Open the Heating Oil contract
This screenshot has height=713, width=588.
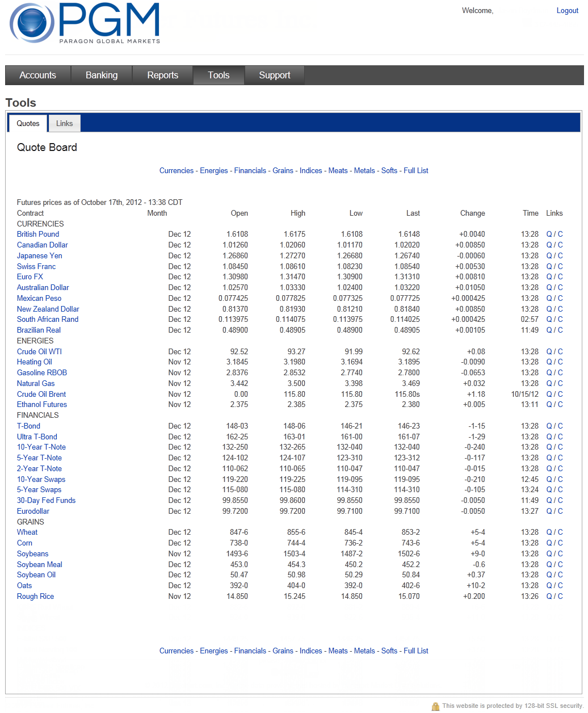35,362
